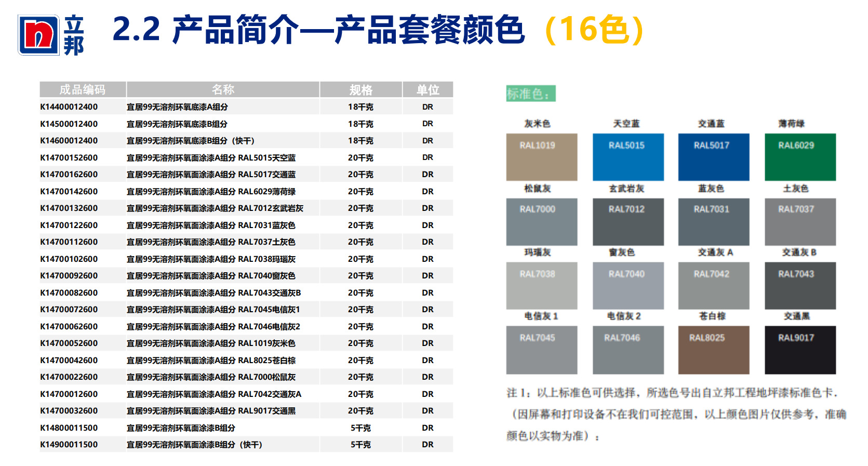
Task: Select the 5千克 spec in row K14800011500
Action: 361,428
